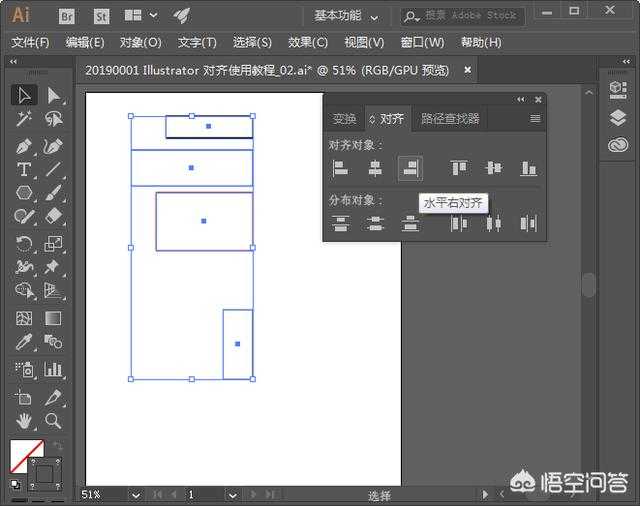Open the Align panel options menu
The width and height of the screenshot is (640, 506).
pyautogui.click(x=535, y=119)
